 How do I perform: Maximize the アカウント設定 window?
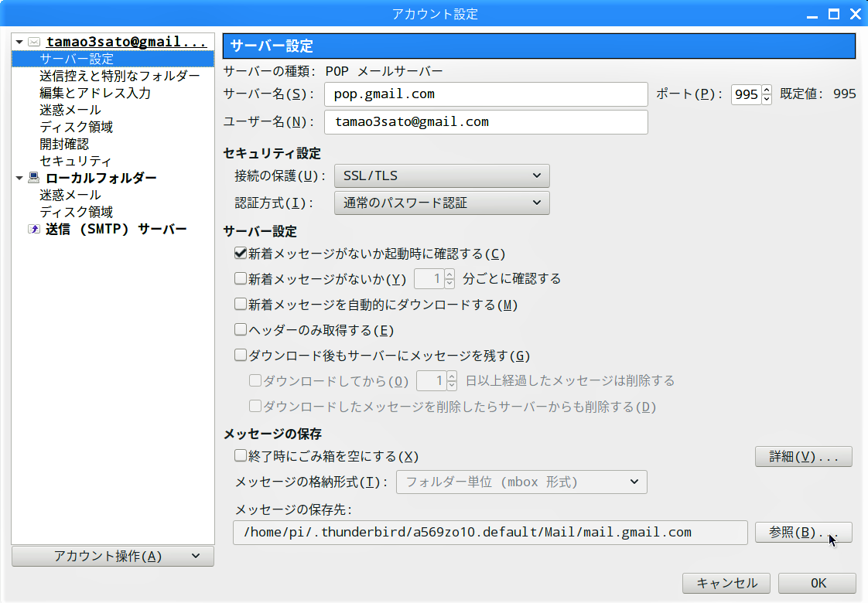834,15
